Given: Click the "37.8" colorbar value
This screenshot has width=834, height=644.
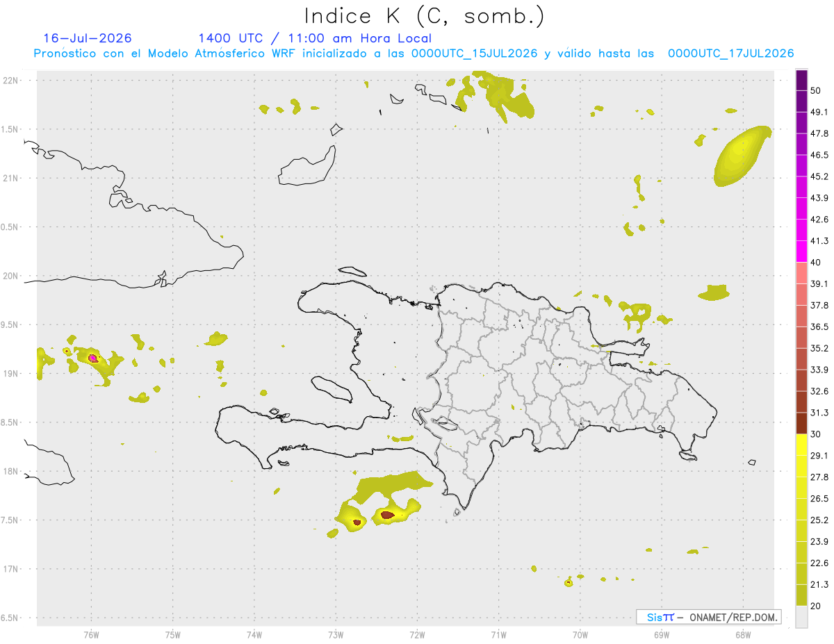Looking at the screenshot, I should (x=819, y=306).
